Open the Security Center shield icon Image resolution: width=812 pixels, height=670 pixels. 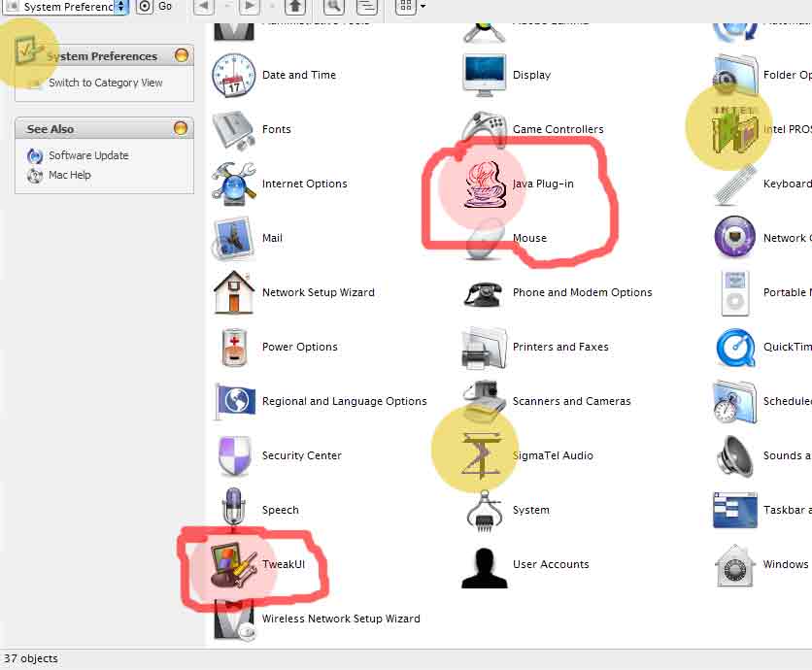click(x=234, y=455)
